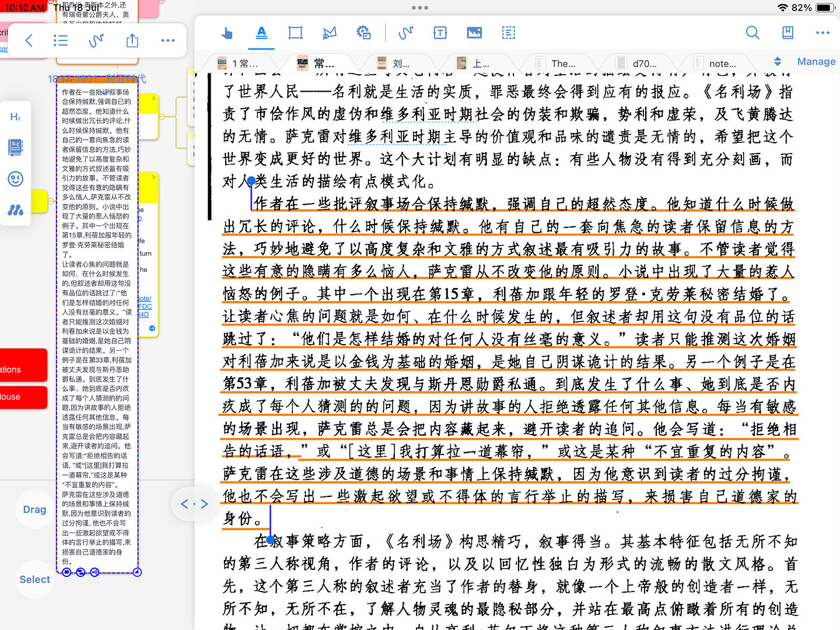
Task: Collapse branch at upper yellow node
Action: click(163, 117)
